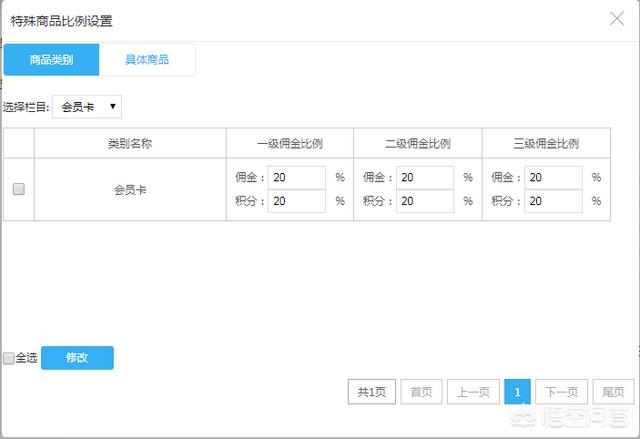The image size is (640, 439).
Task: Click the 三级佣金比例 佣金 input field
Action: [553, 177]
